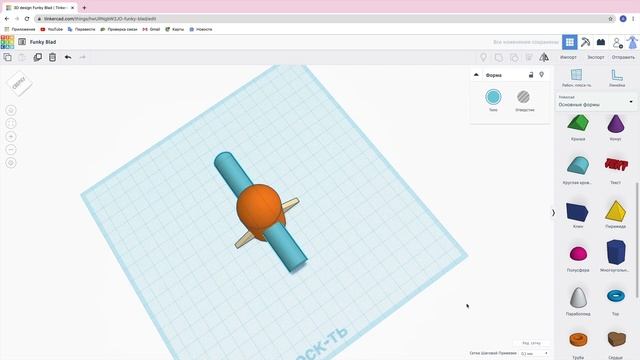
Task: Click the Home view button
Action: click(11, 110)
